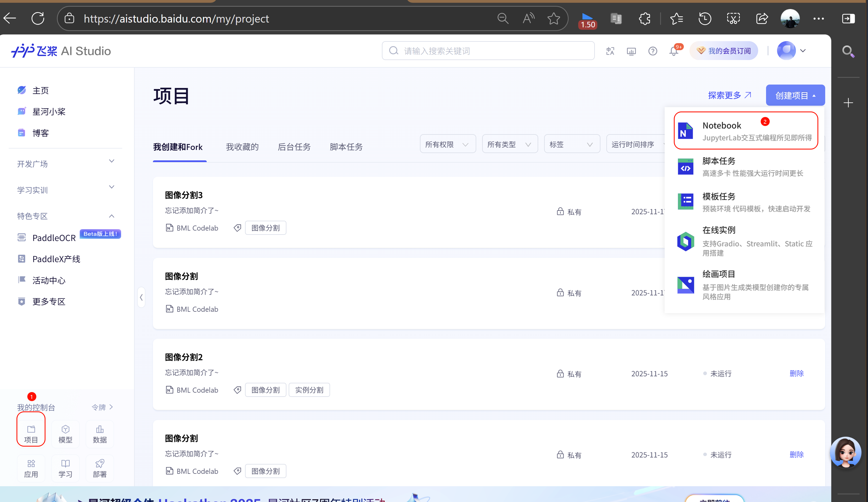Switch to 后台任务 tab
The image size is (868, 502).
point(294,147)
